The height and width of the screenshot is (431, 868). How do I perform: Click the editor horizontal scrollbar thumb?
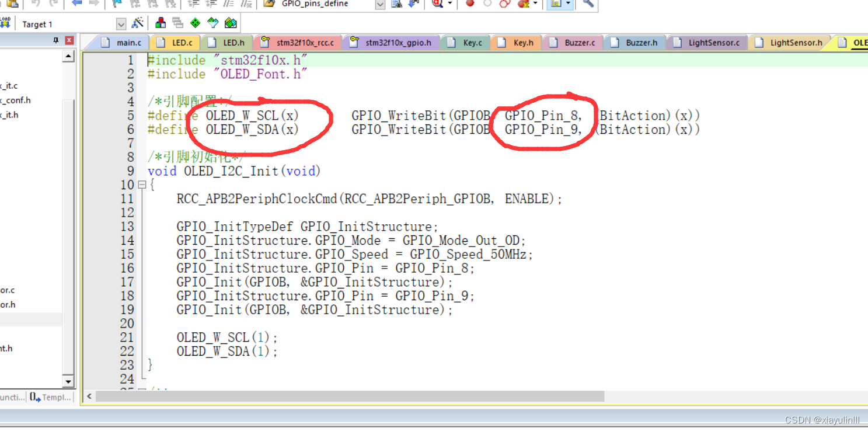coord(350,397)
